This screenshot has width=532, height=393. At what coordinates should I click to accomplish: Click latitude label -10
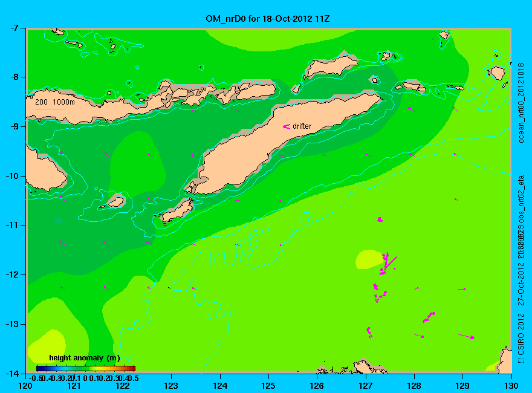(x=11, y=176)
